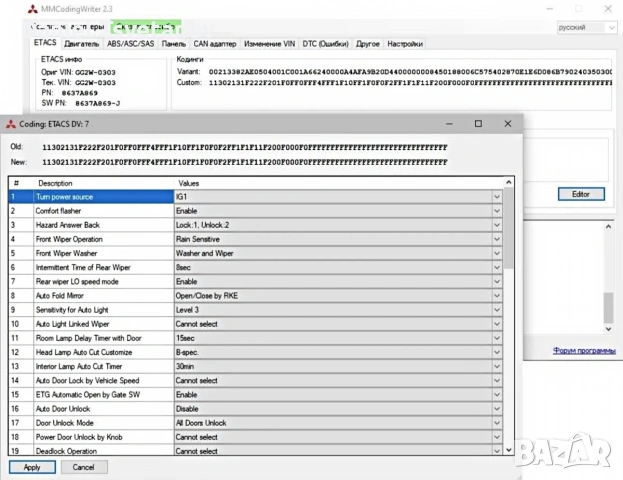Expand the Turn power source value dropdown
The width and height of the screenshot is (623, 480).
[x=497, y=197]
